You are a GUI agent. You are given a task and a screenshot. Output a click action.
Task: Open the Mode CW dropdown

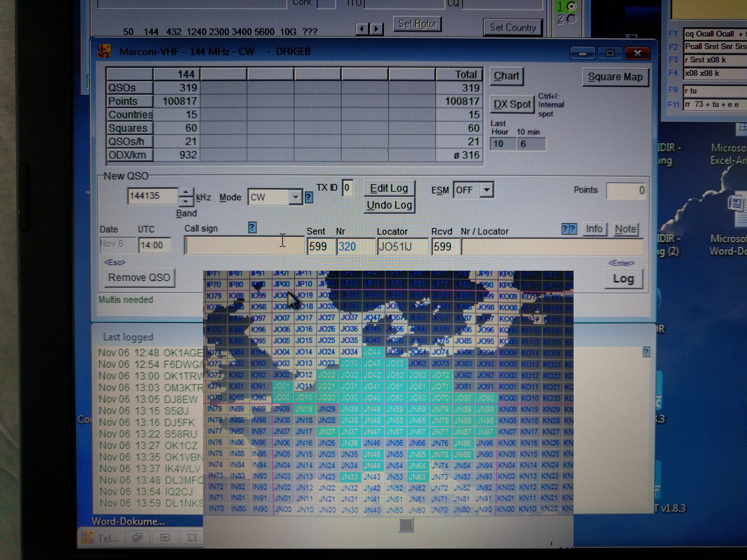click(x=296, y=197)
